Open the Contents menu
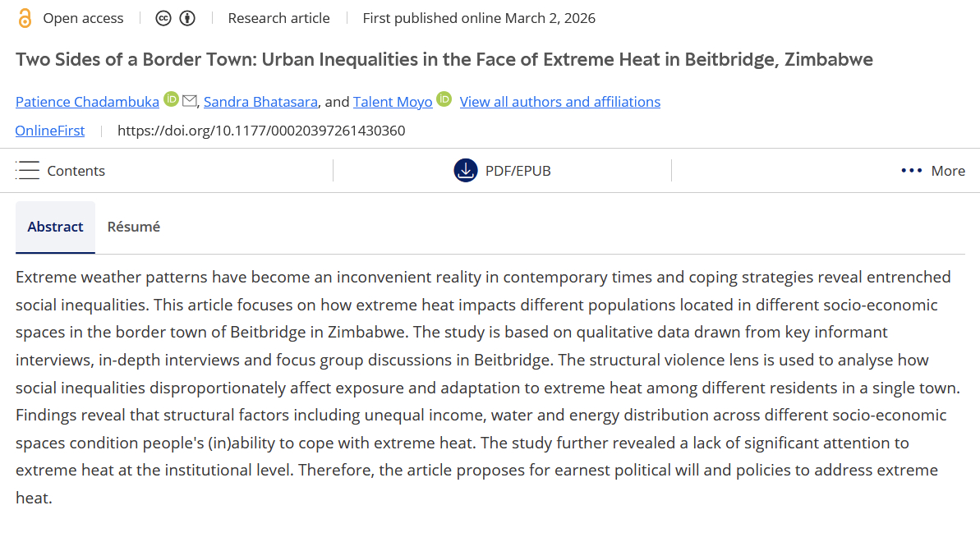This screenshot has width=980, height=533. coord(76,171)
